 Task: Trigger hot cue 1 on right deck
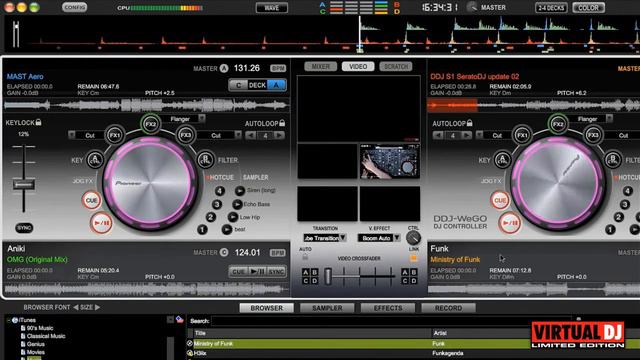pyautogui.click(x=610, y=230)
